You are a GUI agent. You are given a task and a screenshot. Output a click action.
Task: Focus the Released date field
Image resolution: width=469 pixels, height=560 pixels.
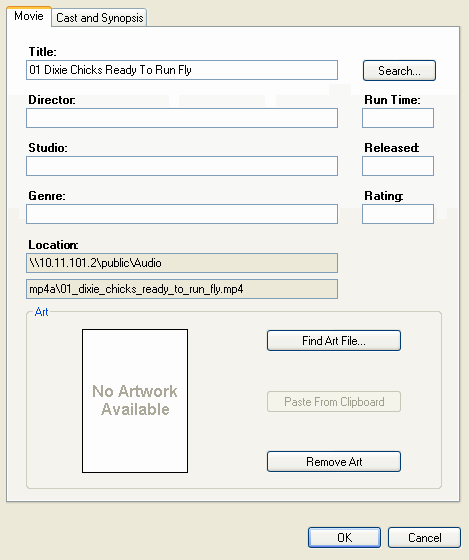(x=398, y=166)
